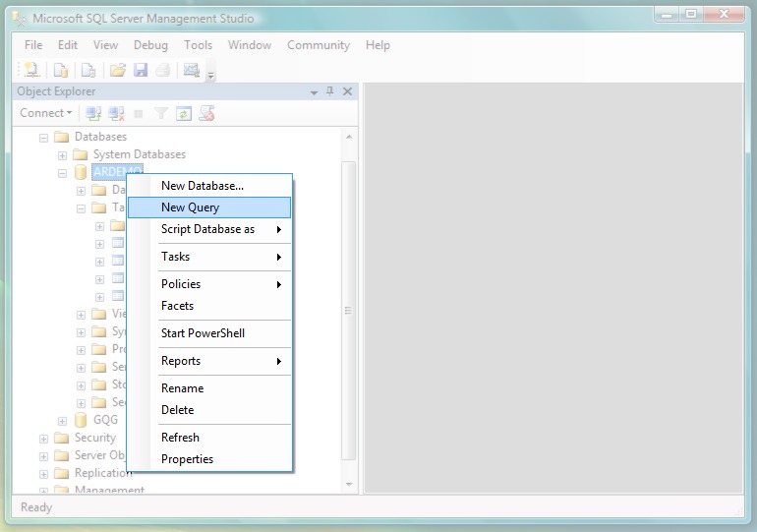Click the Connect Object Explorer icon
This screenshot has width=757, height=532.
click(93, 114)
